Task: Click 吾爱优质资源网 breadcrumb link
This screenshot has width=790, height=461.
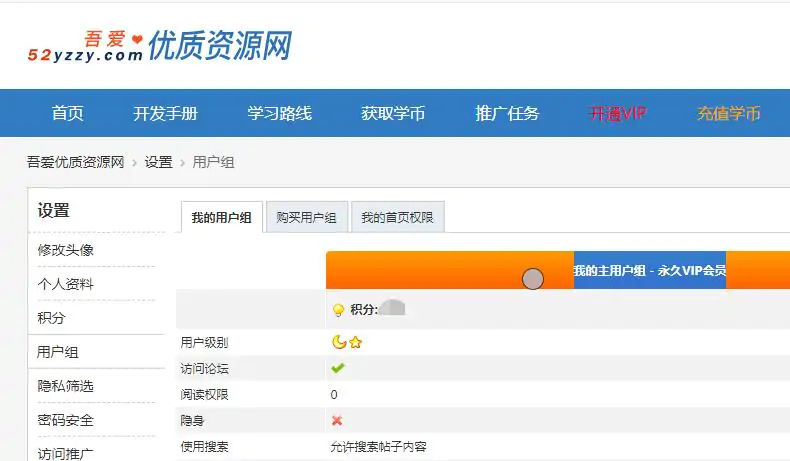Action: pyautogui.click(x=76, y=162)
